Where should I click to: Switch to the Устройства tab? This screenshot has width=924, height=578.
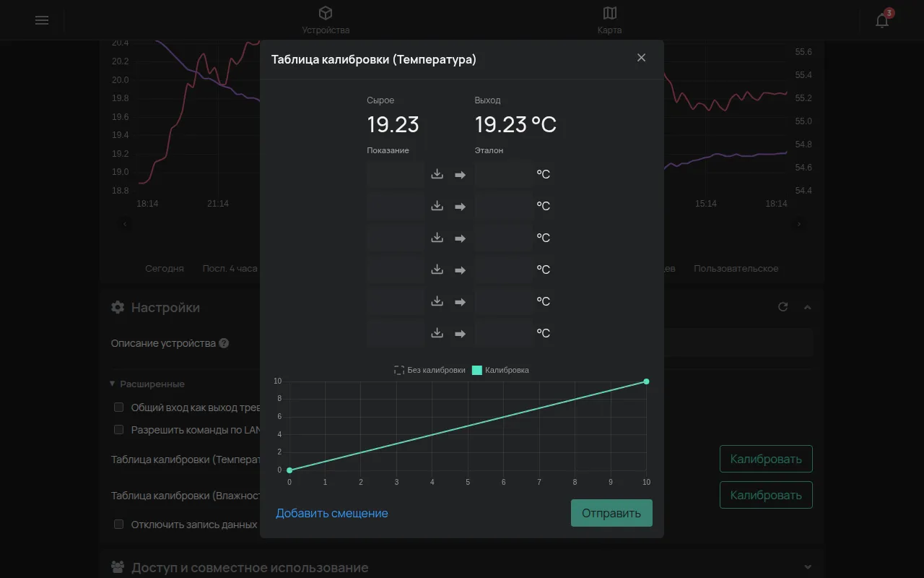[326, 20]
